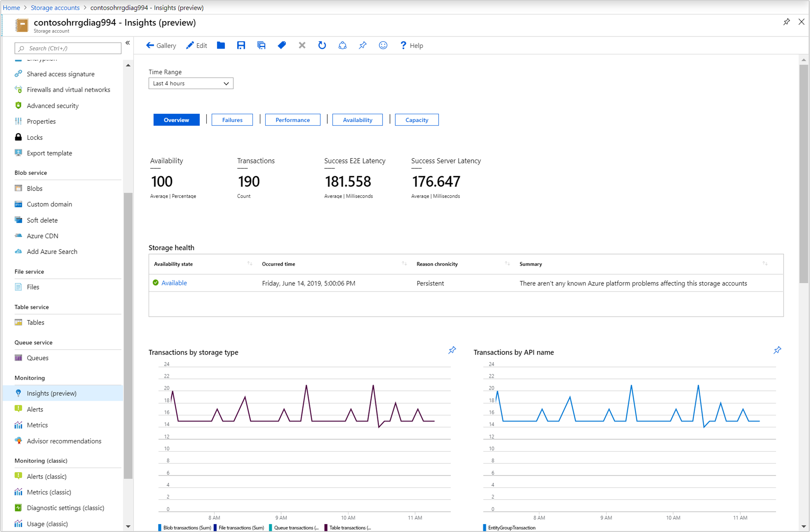
Task: Click the Capacity tab button
Action: 416,120
